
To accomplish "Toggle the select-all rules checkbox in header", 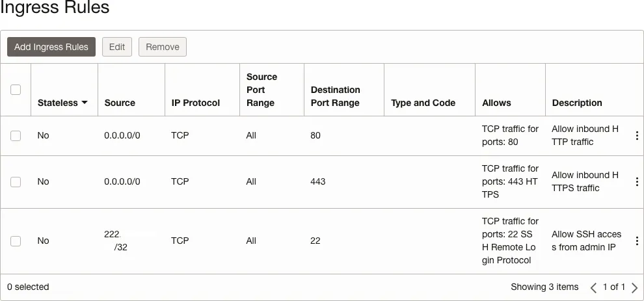I will point(16,90).
